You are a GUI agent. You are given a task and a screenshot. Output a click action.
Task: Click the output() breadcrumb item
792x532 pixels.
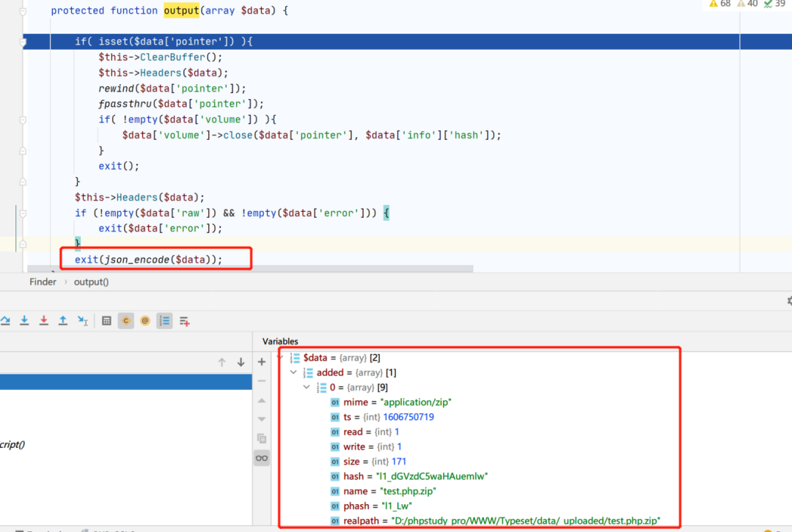click(91, 282)
